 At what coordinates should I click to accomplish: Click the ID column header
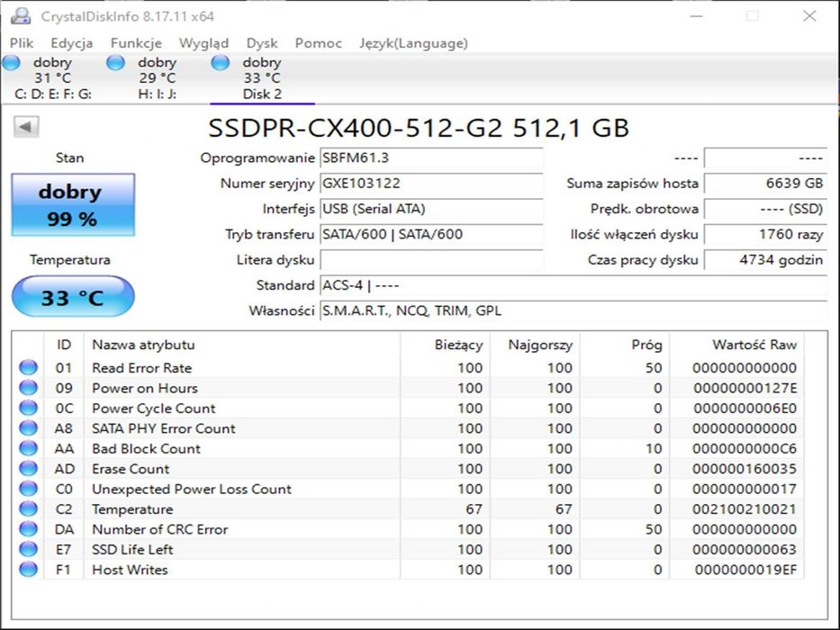click(x=64, y=345)
